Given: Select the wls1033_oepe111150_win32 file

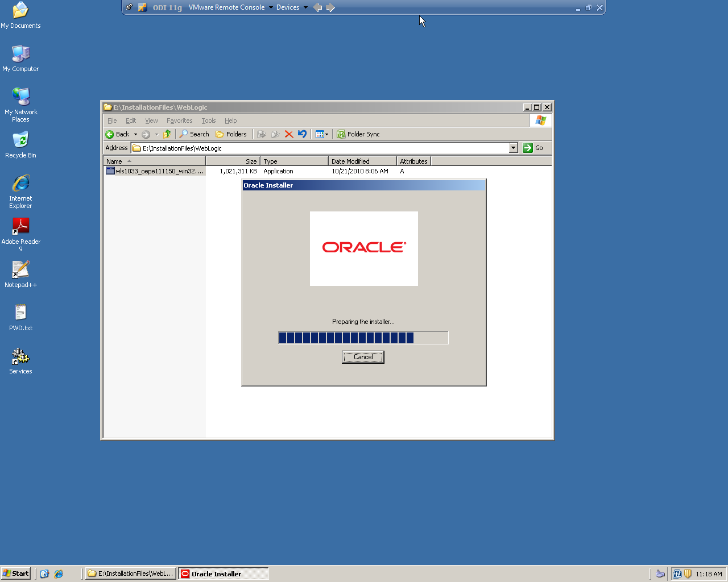Looking at the screenshot, I should (155, 171).
